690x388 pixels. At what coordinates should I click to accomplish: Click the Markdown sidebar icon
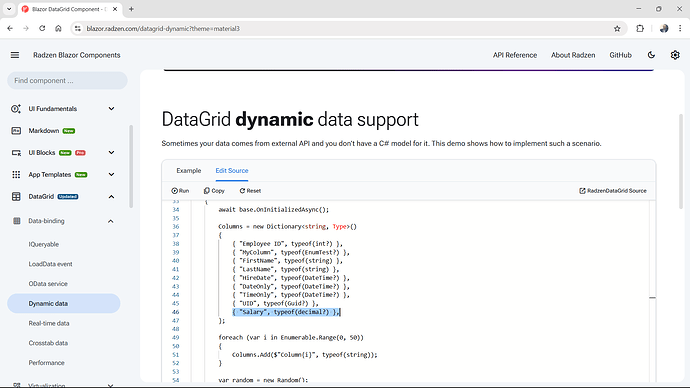16,131
